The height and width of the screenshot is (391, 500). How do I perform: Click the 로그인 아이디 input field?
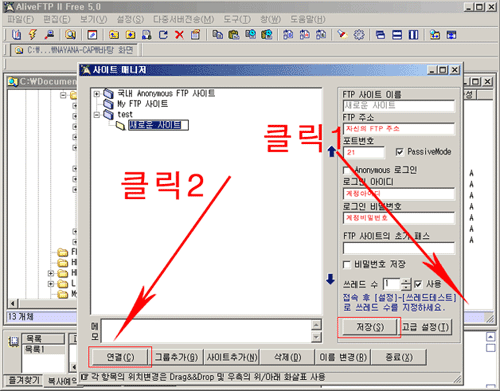click(x=399, y=194)
